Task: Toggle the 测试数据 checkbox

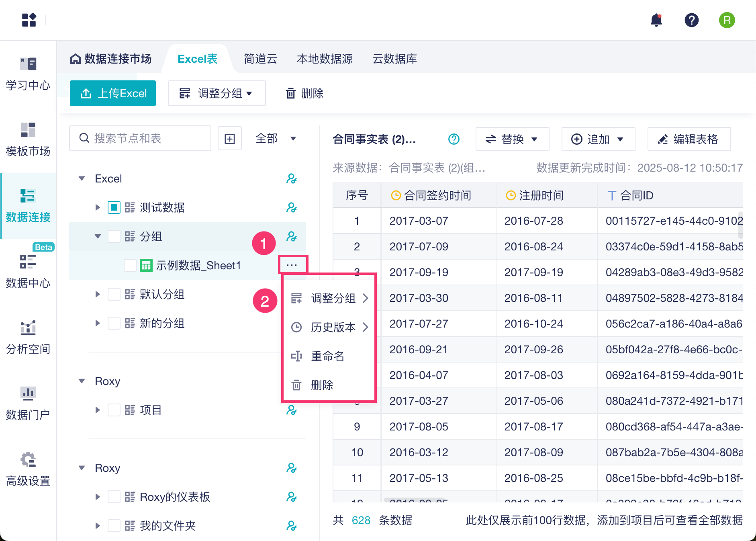Action: [x=114, y=208]
